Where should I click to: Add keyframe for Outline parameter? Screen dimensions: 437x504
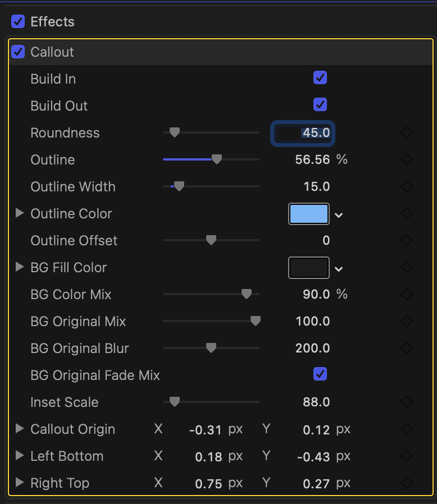407,160
